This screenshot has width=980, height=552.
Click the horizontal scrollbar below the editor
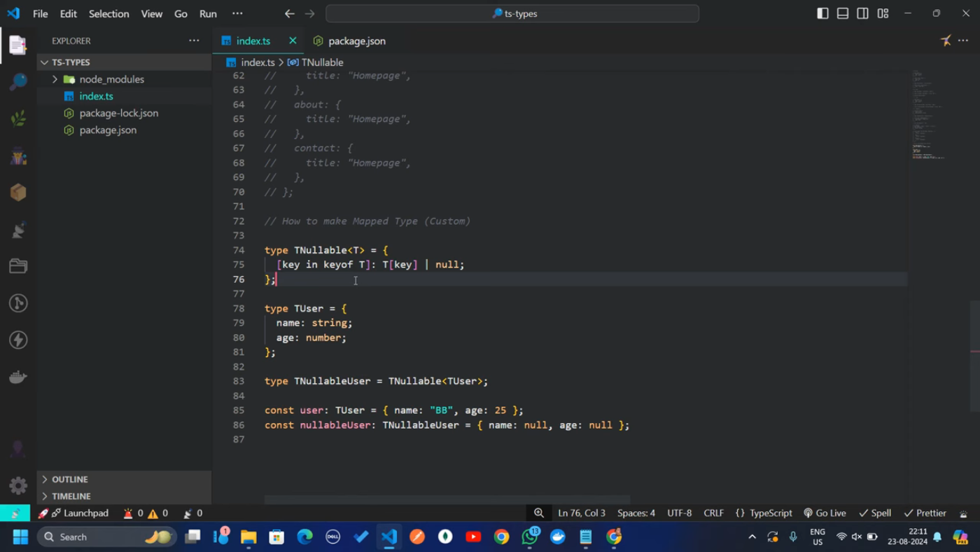tap(447, 500)
